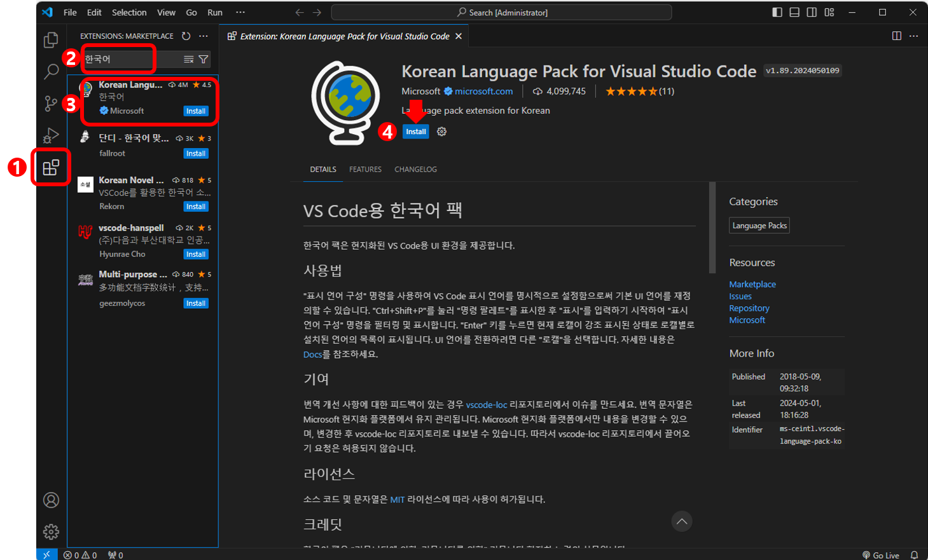
Task: Install the 단디 한국어 extension
Action: point(196,154)
